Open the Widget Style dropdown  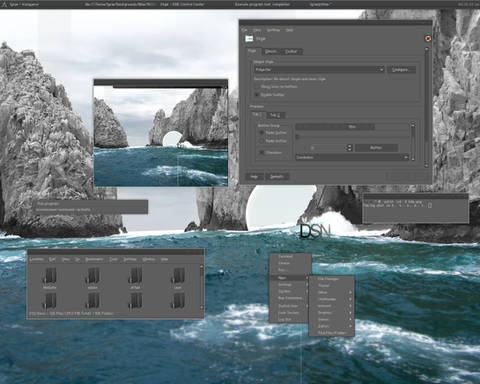(319, 70)
